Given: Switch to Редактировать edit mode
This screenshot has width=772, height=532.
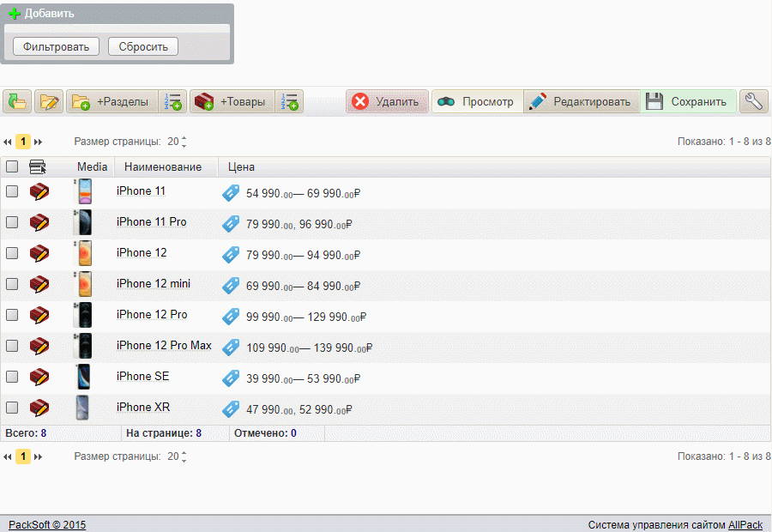Looking at the screenshot, I should point(582,101).
